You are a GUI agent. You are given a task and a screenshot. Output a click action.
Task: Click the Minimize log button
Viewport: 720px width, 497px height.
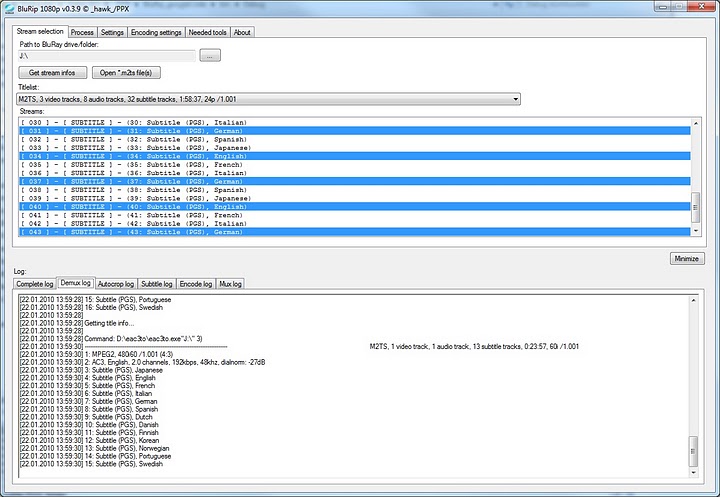686,258
